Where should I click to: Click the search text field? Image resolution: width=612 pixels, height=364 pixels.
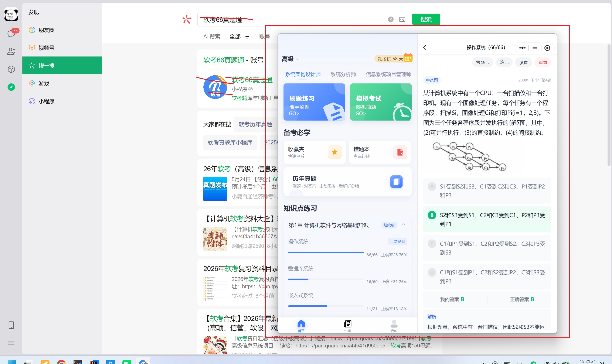pyautogui.click(x=292, y=19)
